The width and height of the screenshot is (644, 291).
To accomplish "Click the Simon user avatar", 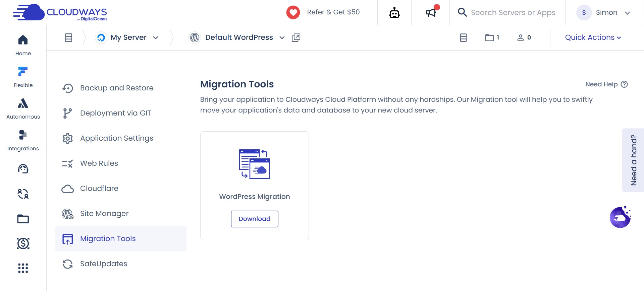I will [584, 12].
